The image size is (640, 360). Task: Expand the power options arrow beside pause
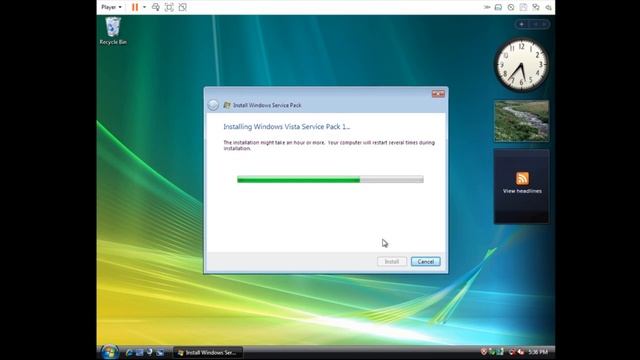144,7
